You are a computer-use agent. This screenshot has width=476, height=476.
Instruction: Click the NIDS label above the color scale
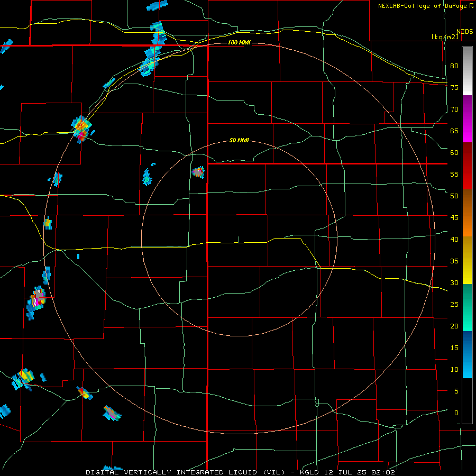(465, 32)
